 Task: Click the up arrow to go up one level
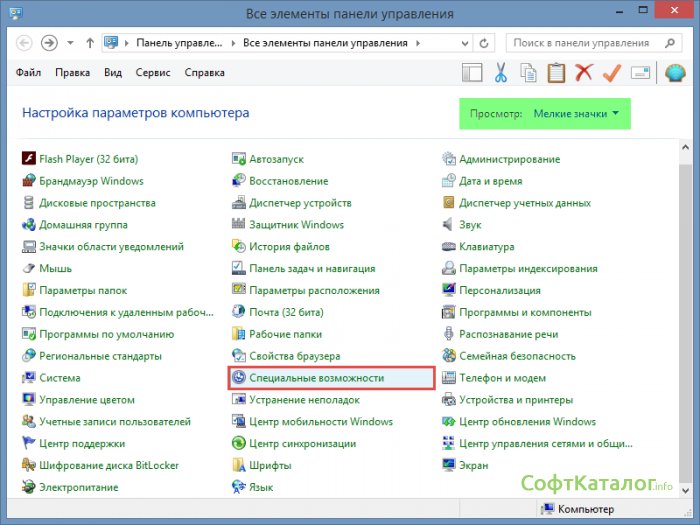click(x=90, y=44)
